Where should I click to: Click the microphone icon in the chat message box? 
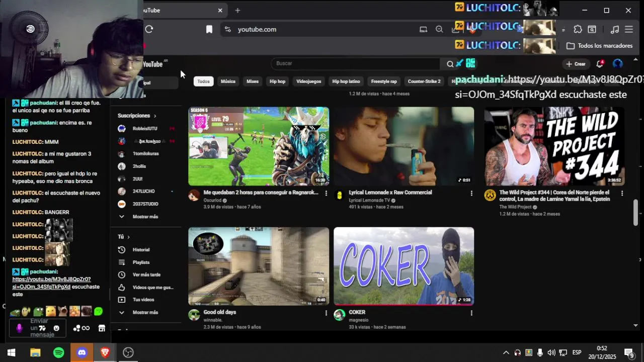coord(19,328)
